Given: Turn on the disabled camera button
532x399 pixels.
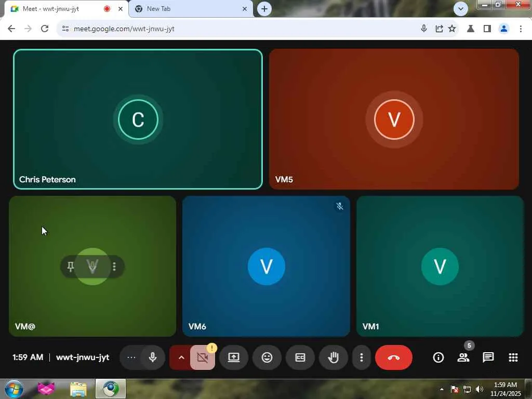Looking at the screenshot, I should coord(202,357).
